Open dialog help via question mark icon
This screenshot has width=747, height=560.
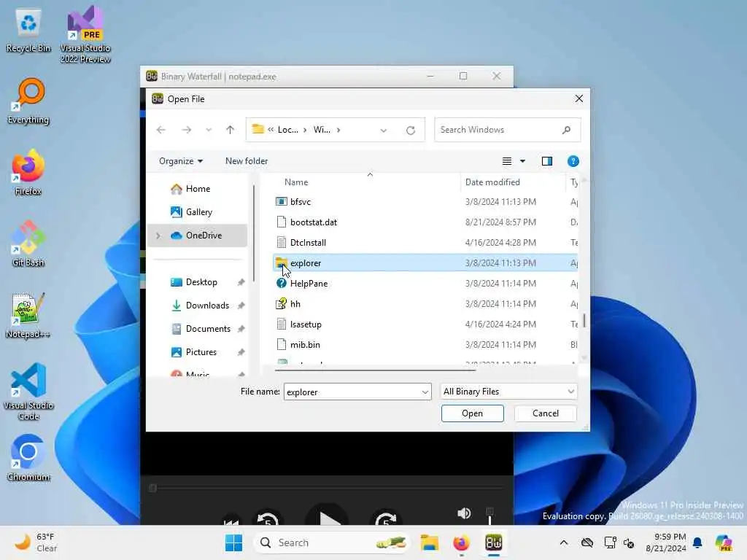pos(573,161)
